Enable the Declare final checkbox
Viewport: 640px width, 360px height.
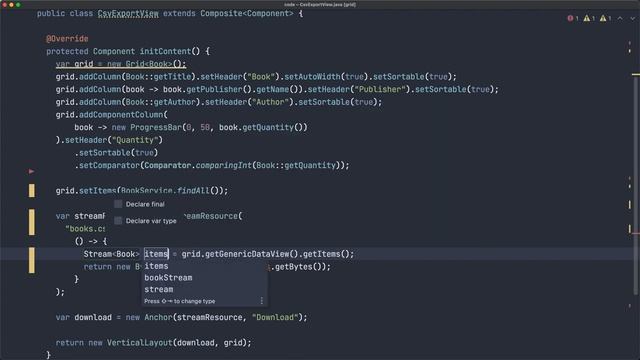pos(118,204)
